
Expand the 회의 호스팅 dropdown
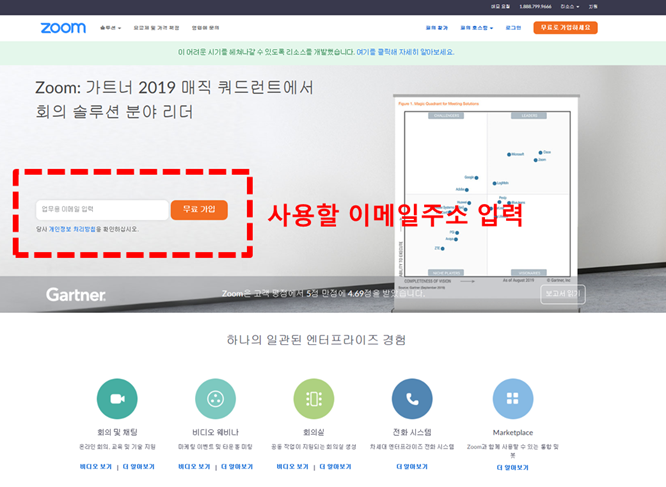pyautogui.click(x=477, y=28)
